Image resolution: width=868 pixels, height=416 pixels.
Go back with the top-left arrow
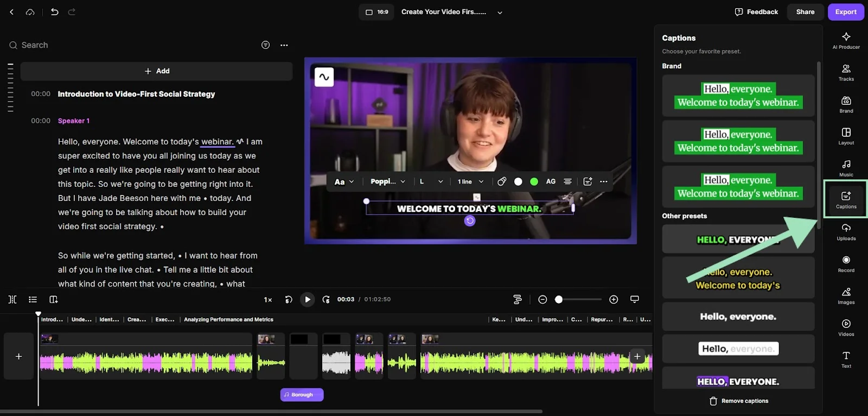click(x=11, y=12)
